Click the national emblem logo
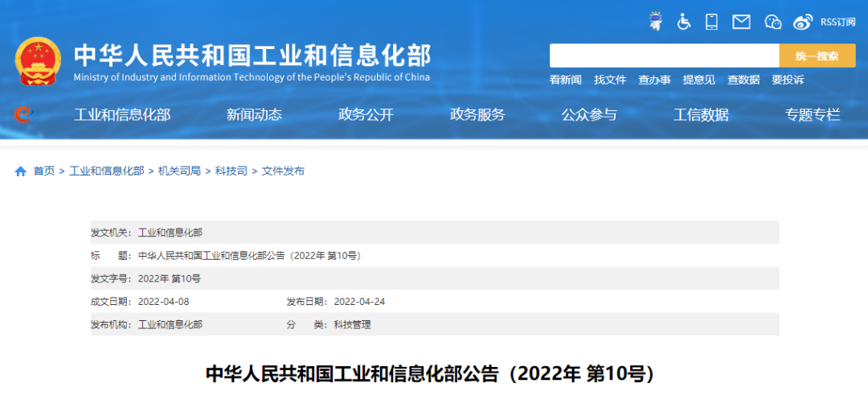 point(38,61)
